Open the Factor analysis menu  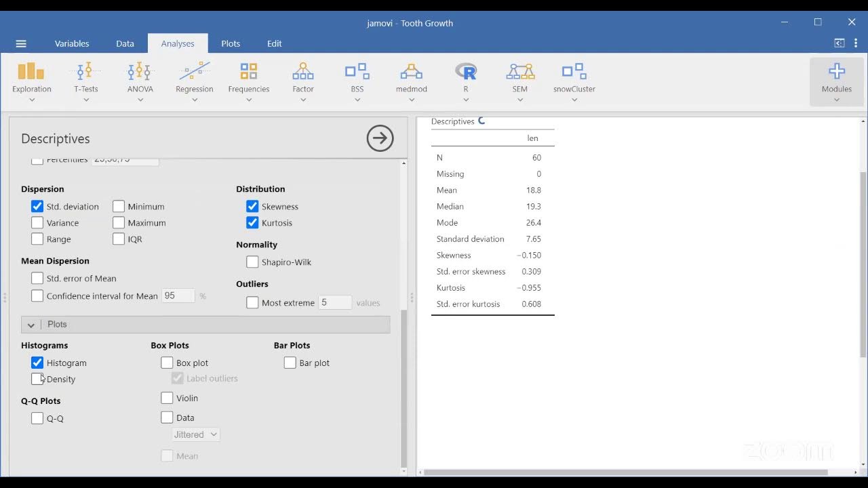(303, 81)
